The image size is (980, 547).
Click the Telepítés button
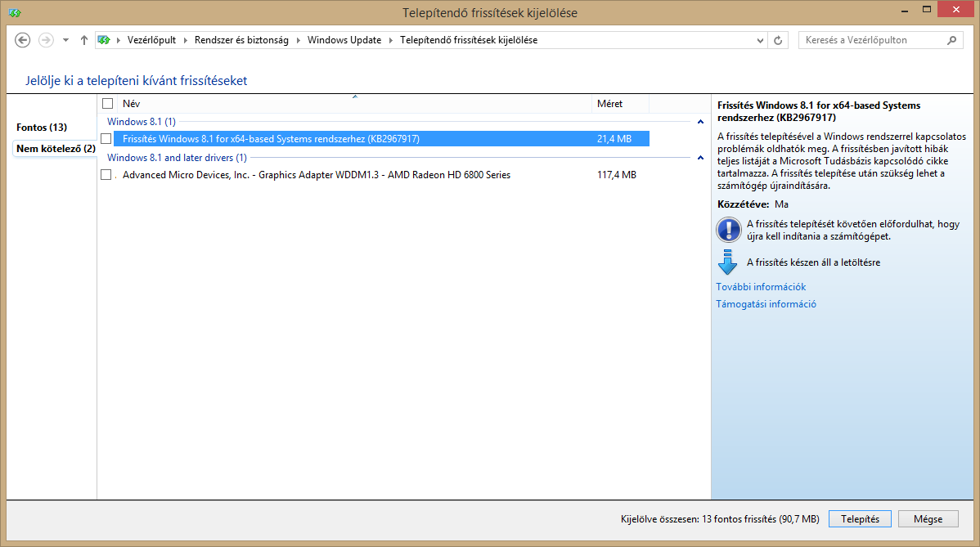860,519
